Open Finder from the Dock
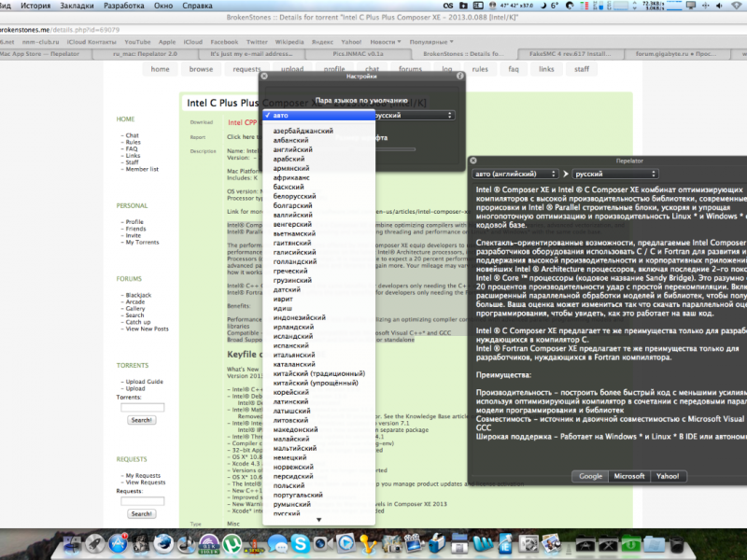 73,544
